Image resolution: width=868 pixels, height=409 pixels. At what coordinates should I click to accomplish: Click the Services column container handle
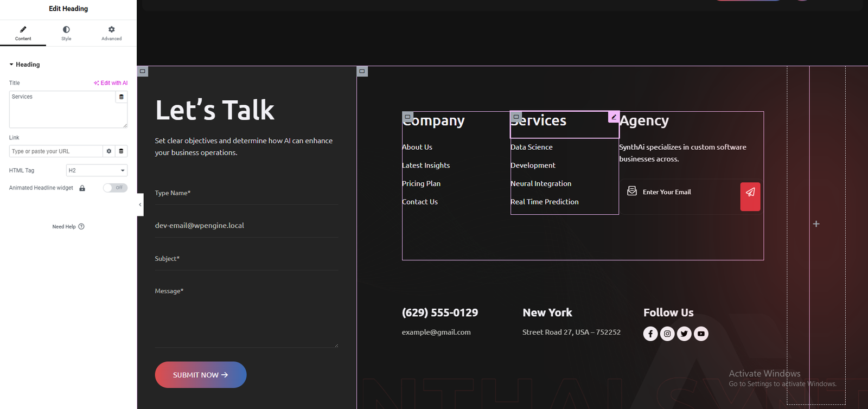516,117
